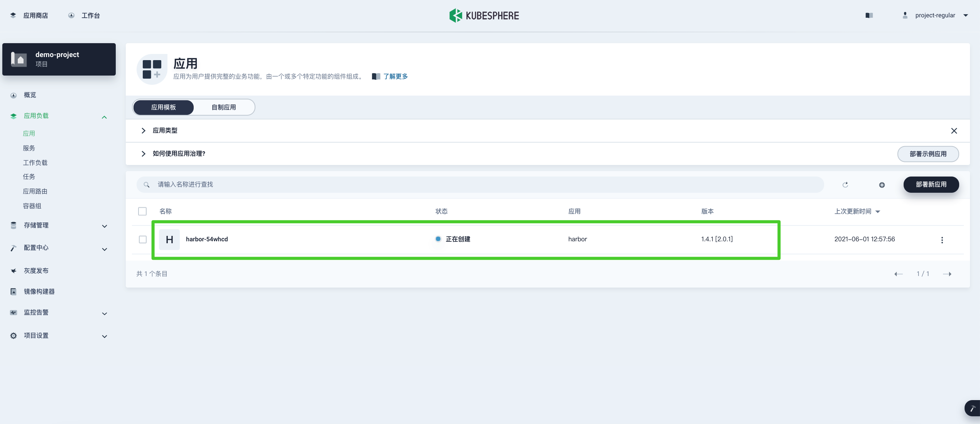Viewport: 980px width, 424px height.
Task: Toggle the dark/light theme switch
Action: pyautogui.click(x=869, y=15)
